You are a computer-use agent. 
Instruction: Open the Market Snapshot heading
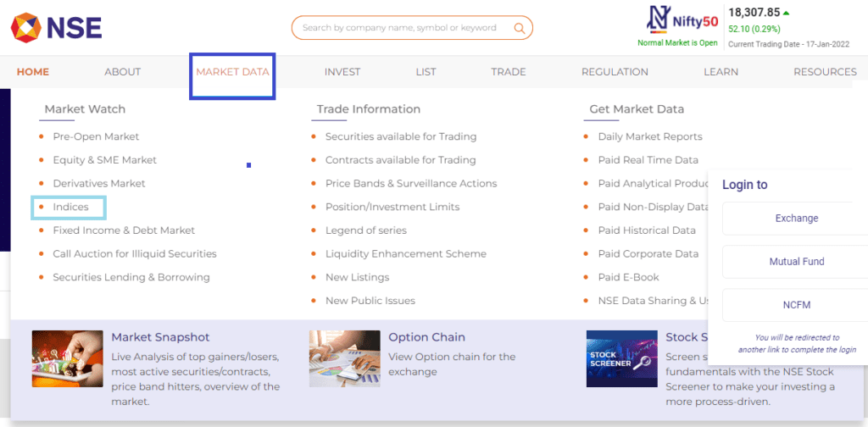160,337
